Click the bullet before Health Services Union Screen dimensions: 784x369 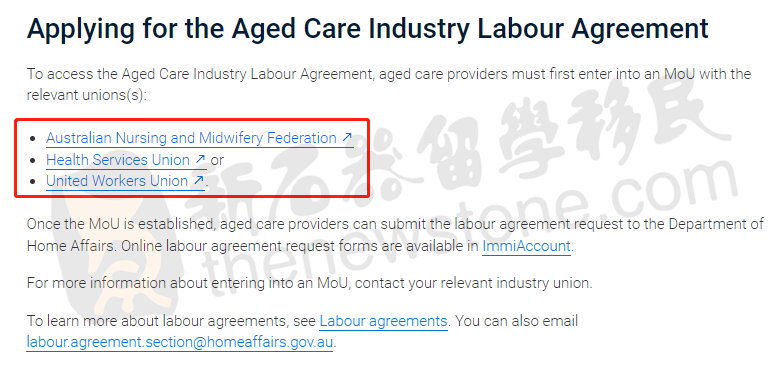pyautogui.click(x=33, y=160)
